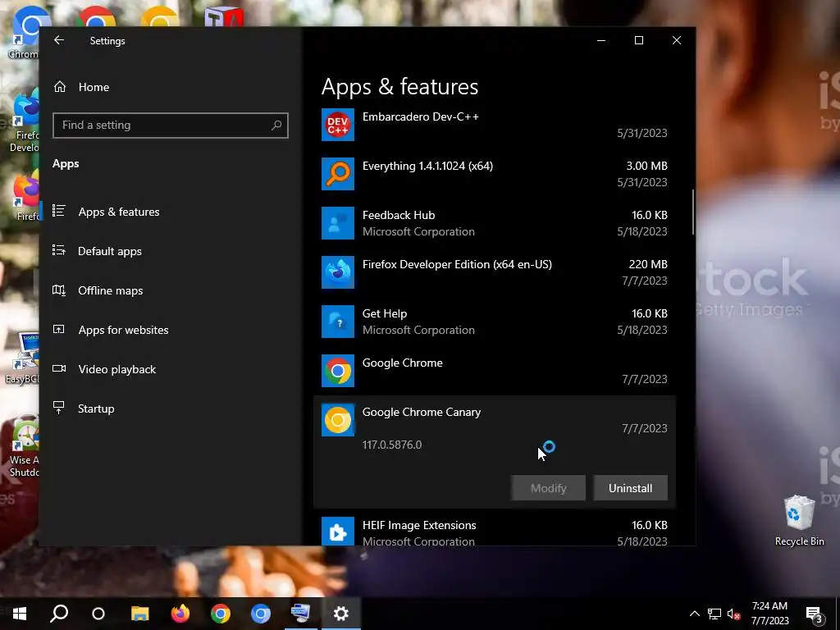Click the Startup icon in sidebar
Image resolution: width=840 pixels, height=630 pixels.
[59, 408]
